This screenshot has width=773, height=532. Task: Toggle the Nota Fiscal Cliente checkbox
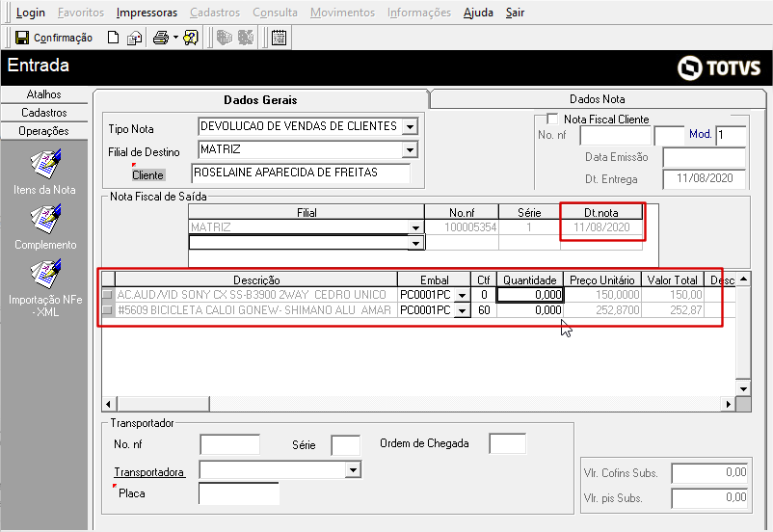552,119
